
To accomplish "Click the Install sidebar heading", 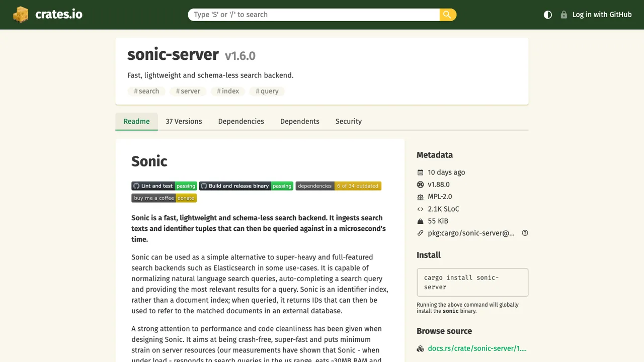I will coord(429,255).
